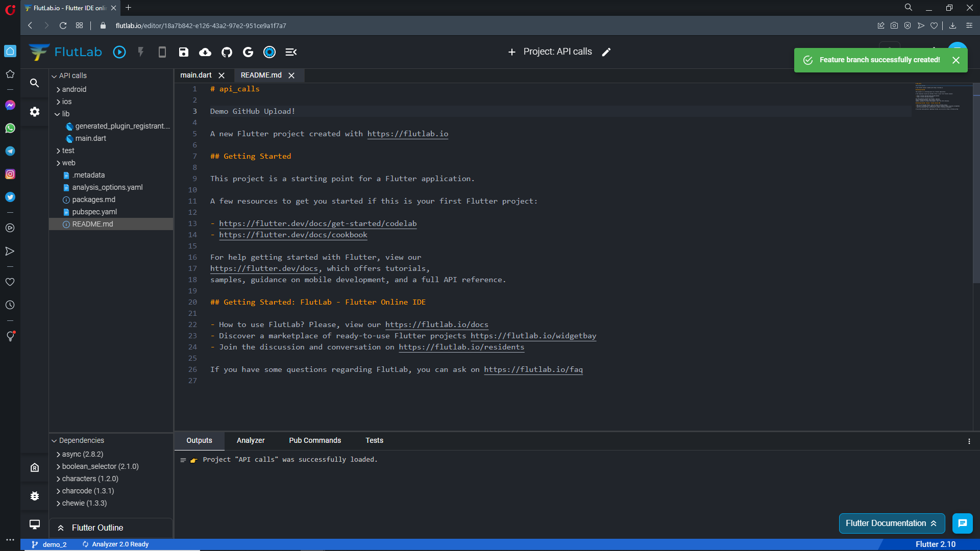Click the blue circular target icon in toolbar
Image resolution: width=980 pixels, height=551 pixels.
point(269,52)
